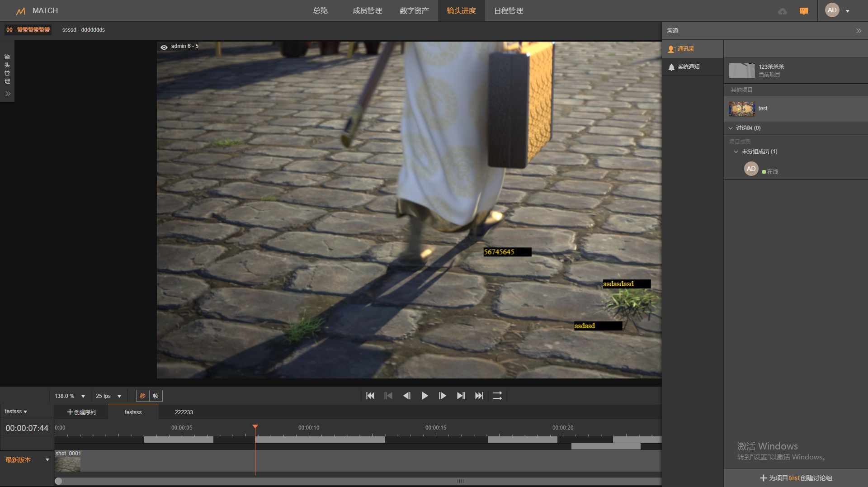Step back one frame
The height and width of the screenshot is (487, 868).
[406, 396]
